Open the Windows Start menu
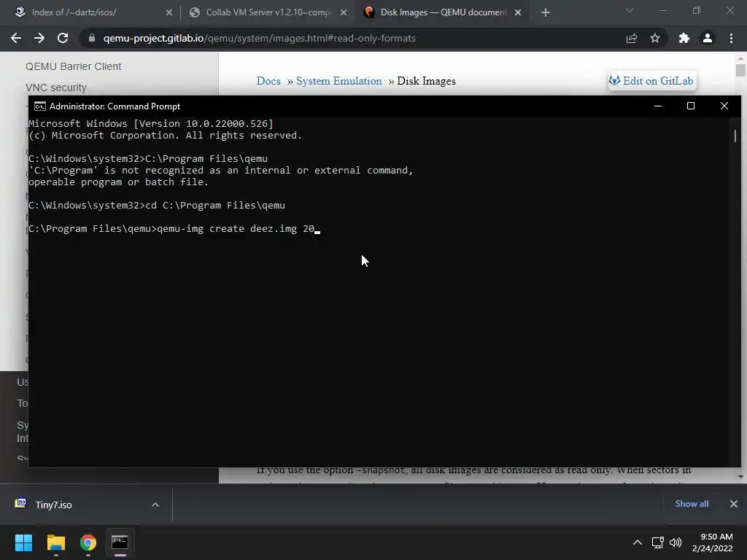The width and height of the screenshot is (747, 560). [23, 542]
